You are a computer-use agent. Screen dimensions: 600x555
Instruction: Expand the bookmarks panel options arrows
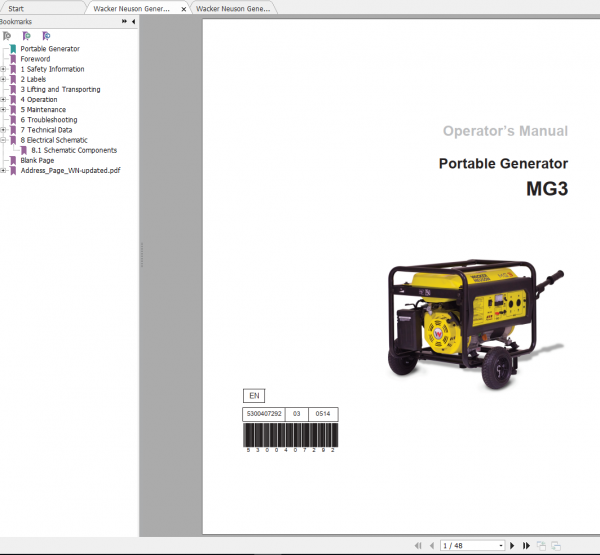[x=124, y=21]
